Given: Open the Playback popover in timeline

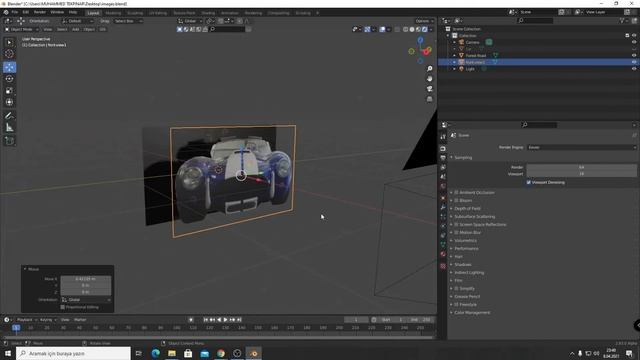Looking at the screenshot, I should [27, 320].
